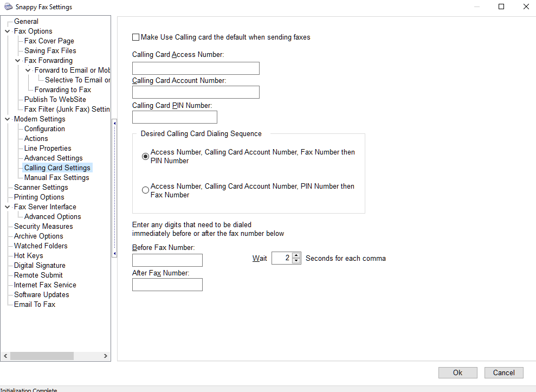Increase the wait seconds per comma
Screen dimensions: 536x392
coord(296,255)
